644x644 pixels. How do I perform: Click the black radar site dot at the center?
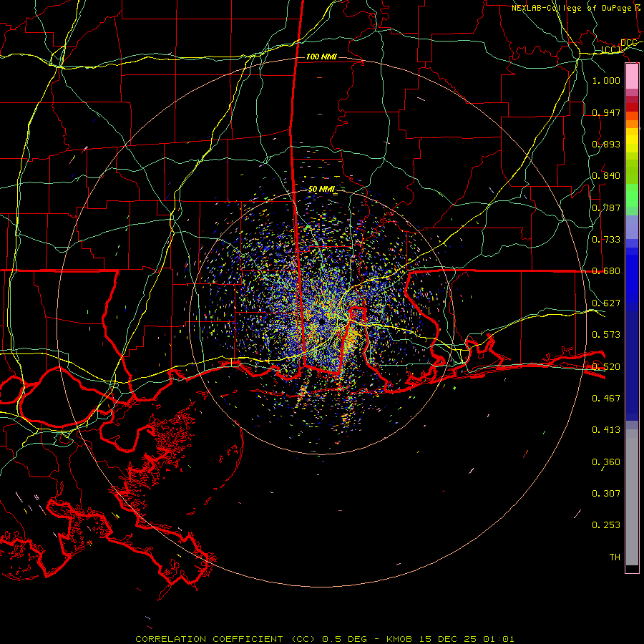(x=321, y=321)
